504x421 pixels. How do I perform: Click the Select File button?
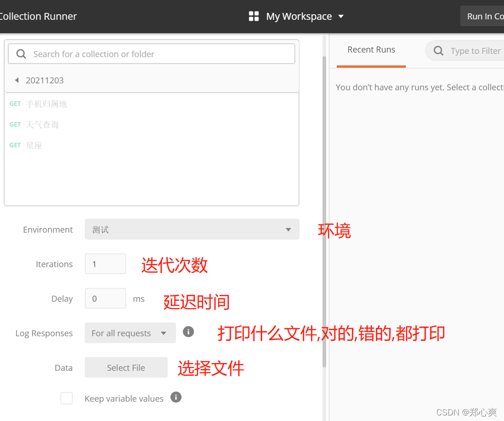pos(126,367)
